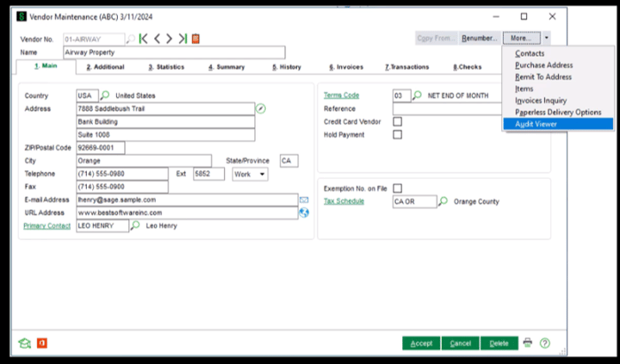Choose Paperless Delivery Options menu entry
The width and height of the screenshot is (620, 364).
point(558,112)
